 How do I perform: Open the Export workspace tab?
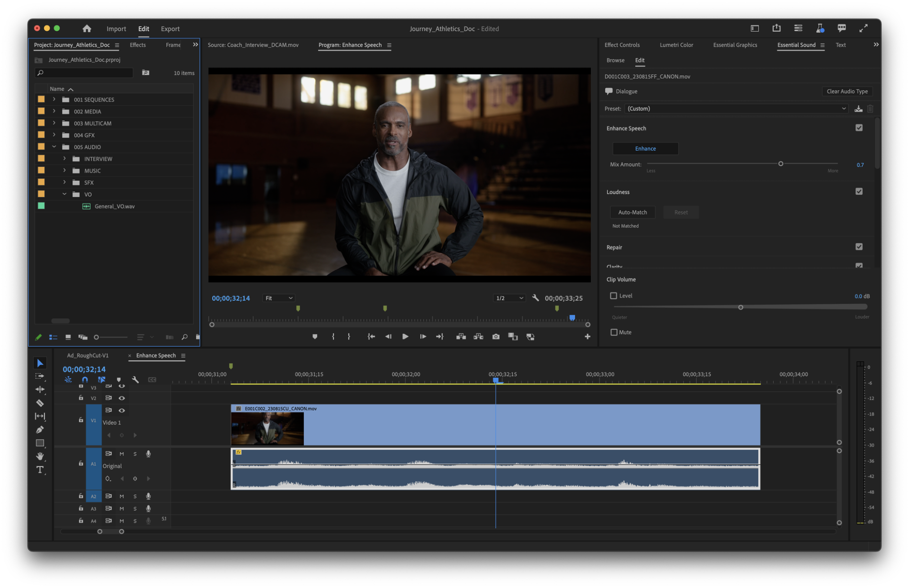point(170,29)
